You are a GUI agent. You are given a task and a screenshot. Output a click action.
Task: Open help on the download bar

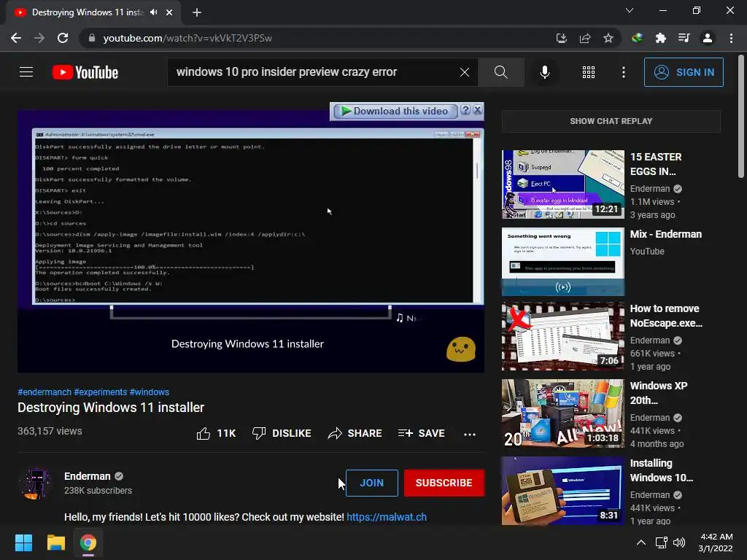pos(465,110)
